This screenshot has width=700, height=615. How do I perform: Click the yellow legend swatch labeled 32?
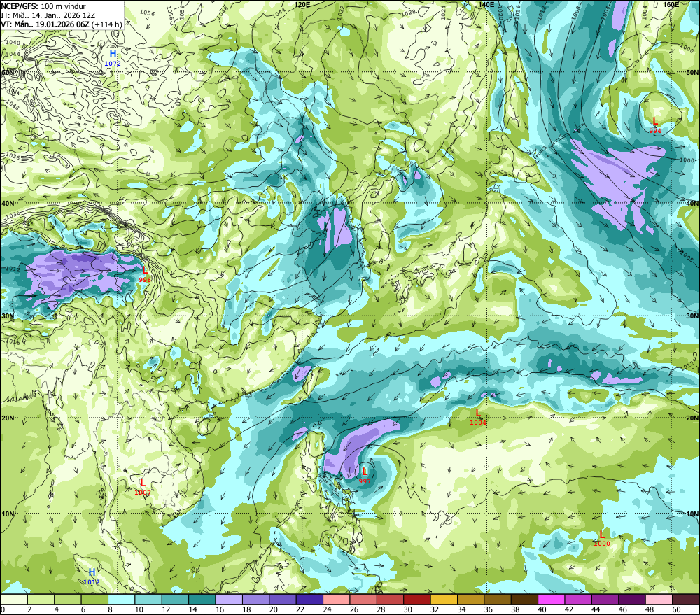pos(444,600)
